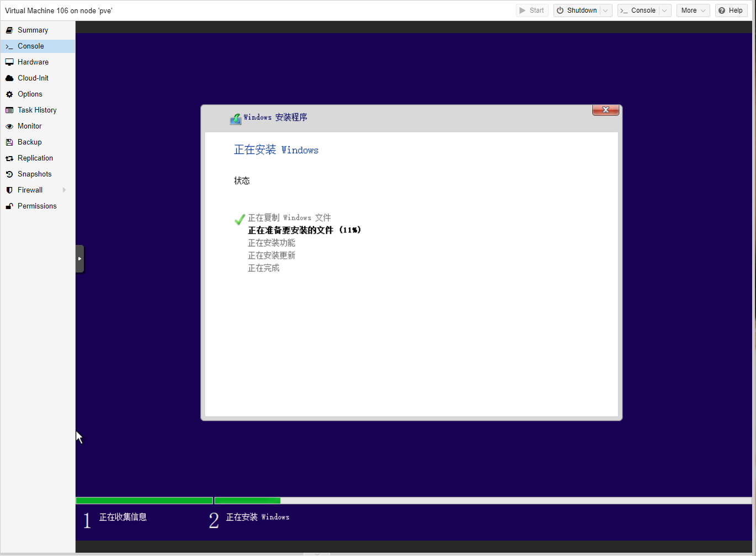Click the installing Windows progress bar

coord(482,501)
